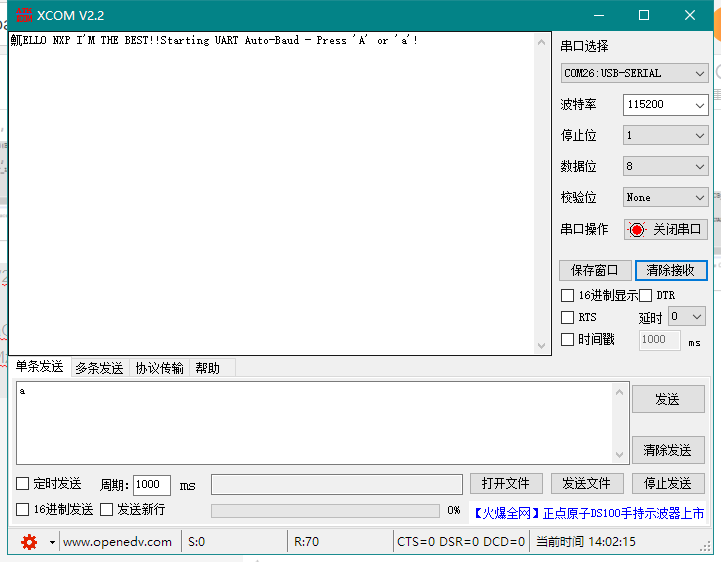Image resolution: width=721 pixels, height=562 pixels.
Task: Click the red port status indicator
Action: (x=636, y=229)
